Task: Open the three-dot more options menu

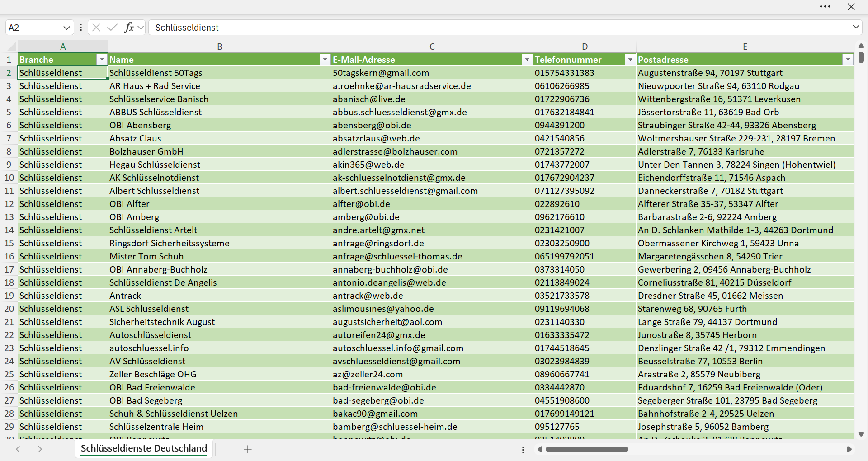Action: pyautogui.click(x=825, y=7)
